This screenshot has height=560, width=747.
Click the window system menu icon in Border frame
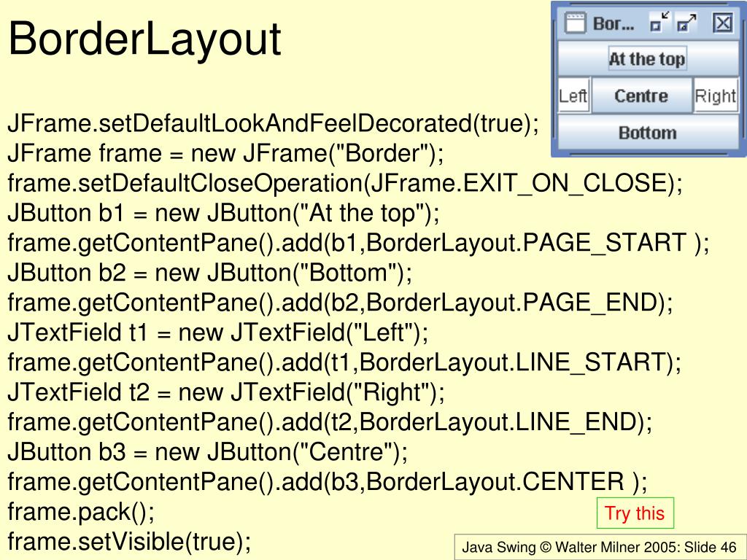[x=575, y=23]
